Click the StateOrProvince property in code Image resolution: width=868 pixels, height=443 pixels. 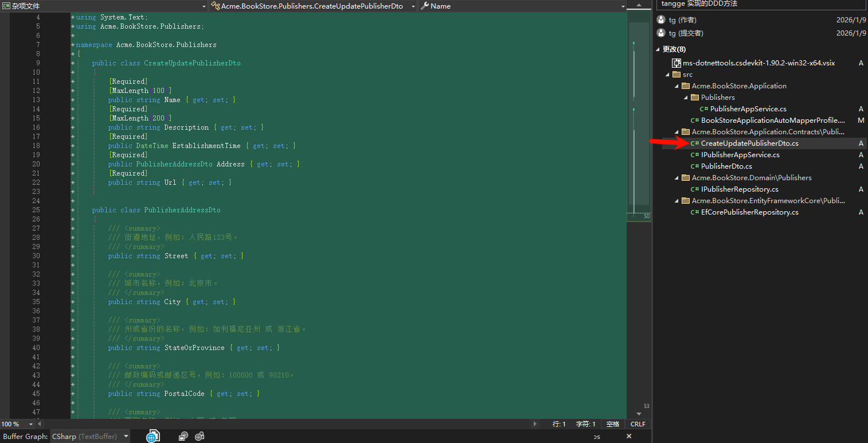click(194, 348)
